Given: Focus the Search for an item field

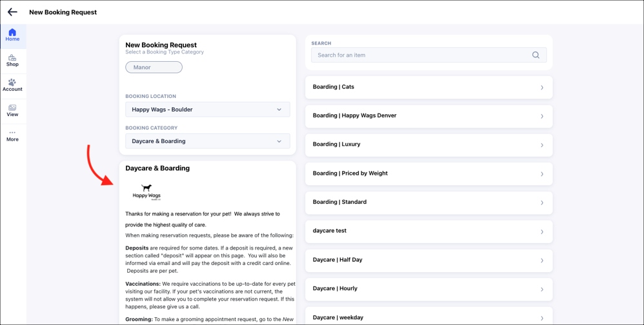Looking at the screenshot, I should tap(428, 55).
